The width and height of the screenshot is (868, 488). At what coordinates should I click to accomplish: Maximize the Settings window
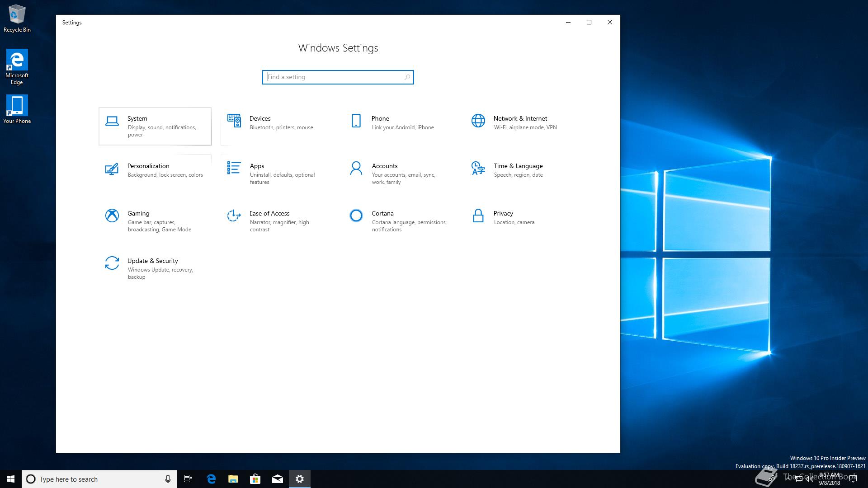coord(589,22)
